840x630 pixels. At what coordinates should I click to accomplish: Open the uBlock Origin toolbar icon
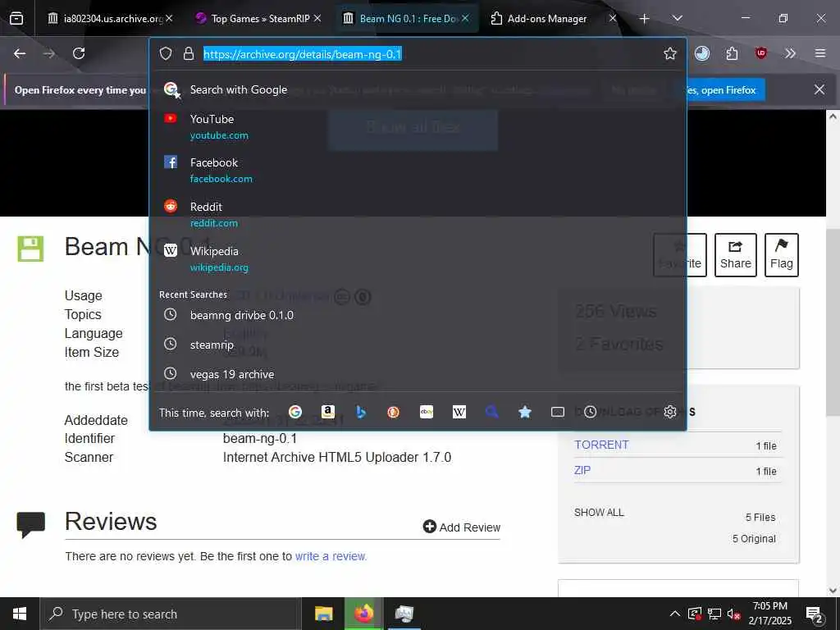[x=760, y=53]
